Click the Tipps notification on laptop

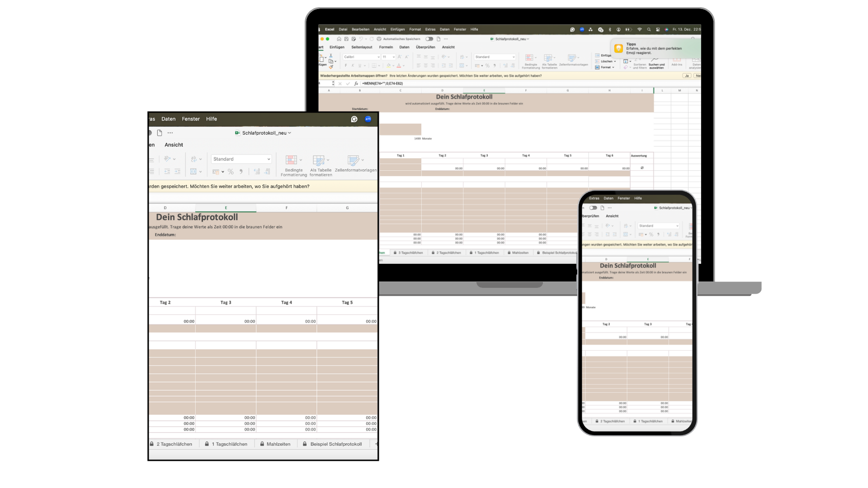656,48
